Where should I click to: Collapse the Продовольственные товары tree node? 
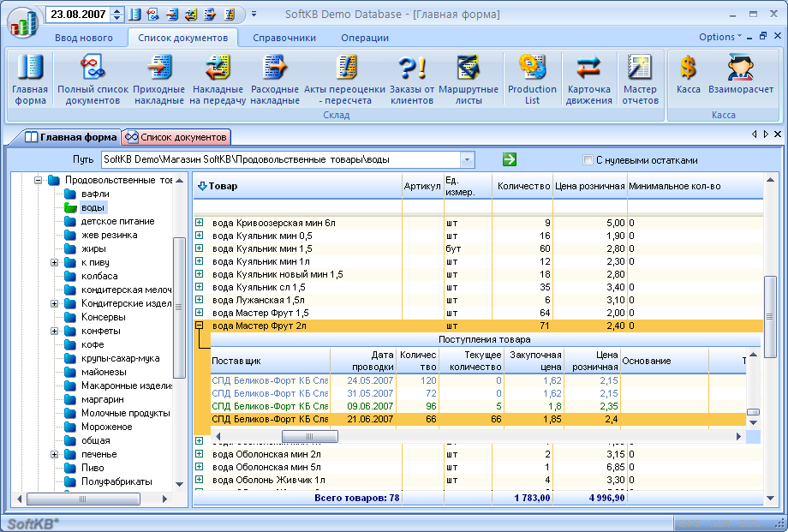pyautogui.click(x=38, y=180)
